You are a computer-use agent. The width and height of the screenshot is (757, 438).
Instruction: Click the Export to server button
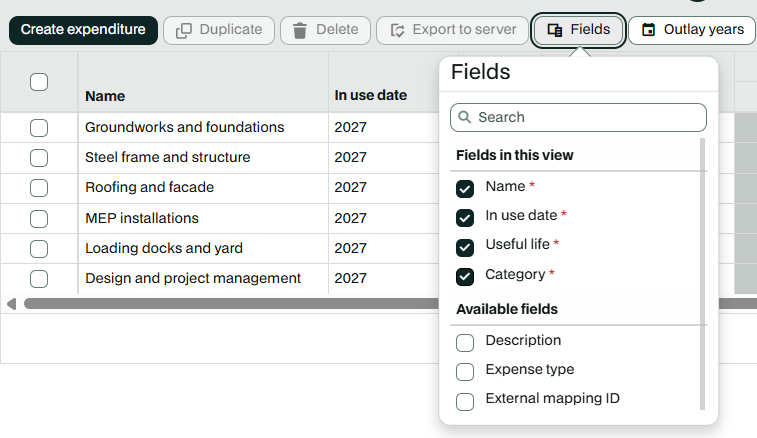click(x=452, y=30)
